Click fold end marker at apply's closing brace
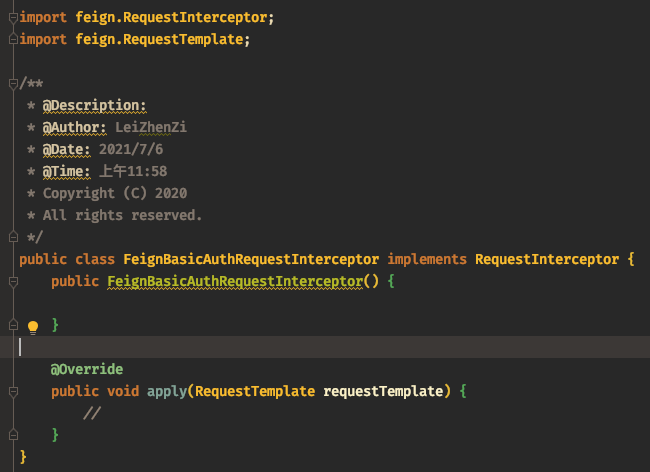This screenshot has width=650, height=472. point(13,435)
